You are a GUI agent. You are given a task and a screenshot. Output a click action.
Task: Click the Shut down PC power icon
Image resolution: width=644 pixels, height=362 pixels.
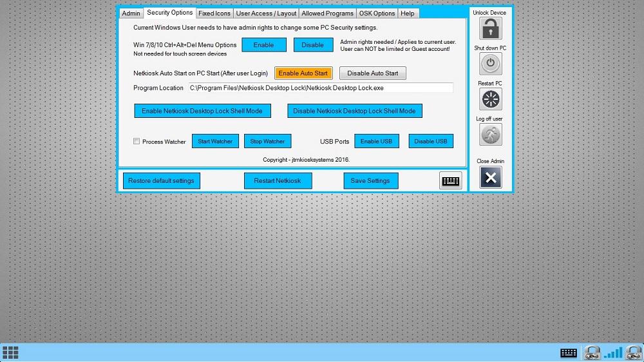[x=490, y=64]
